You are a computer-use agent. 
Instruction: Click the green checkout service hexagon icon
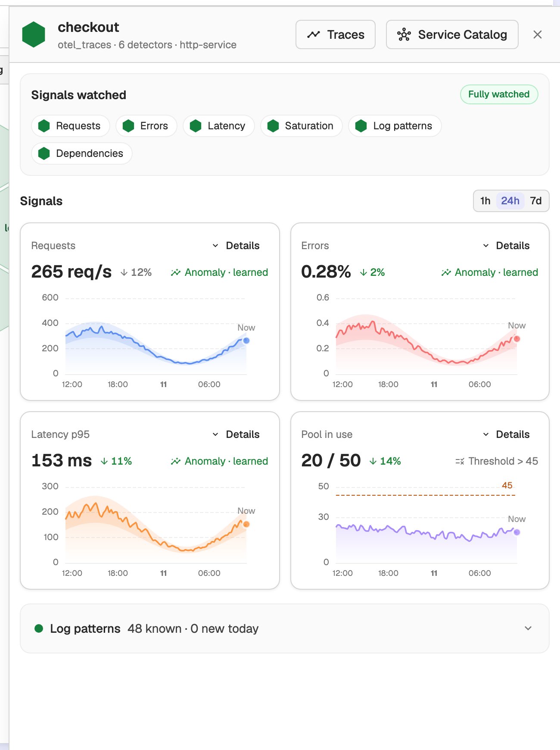click(34, 34)
